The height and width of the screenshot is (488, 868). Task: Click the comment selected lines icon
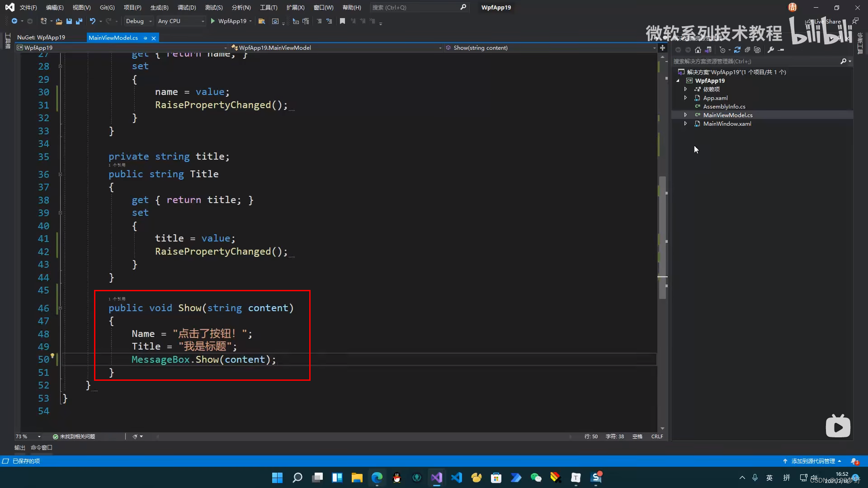319,21
